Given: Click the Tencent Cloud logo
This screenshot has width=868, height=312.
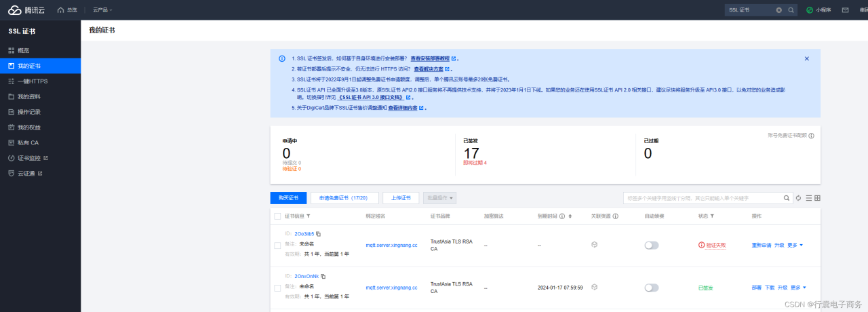Looking at the screenshot, I should click(x=25, y=10).
